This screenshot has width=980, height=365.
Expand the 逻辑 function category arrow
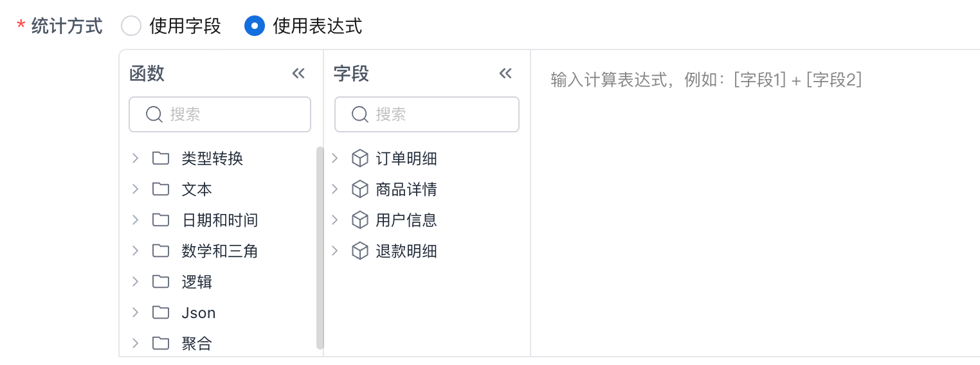[x=135, y=281]
